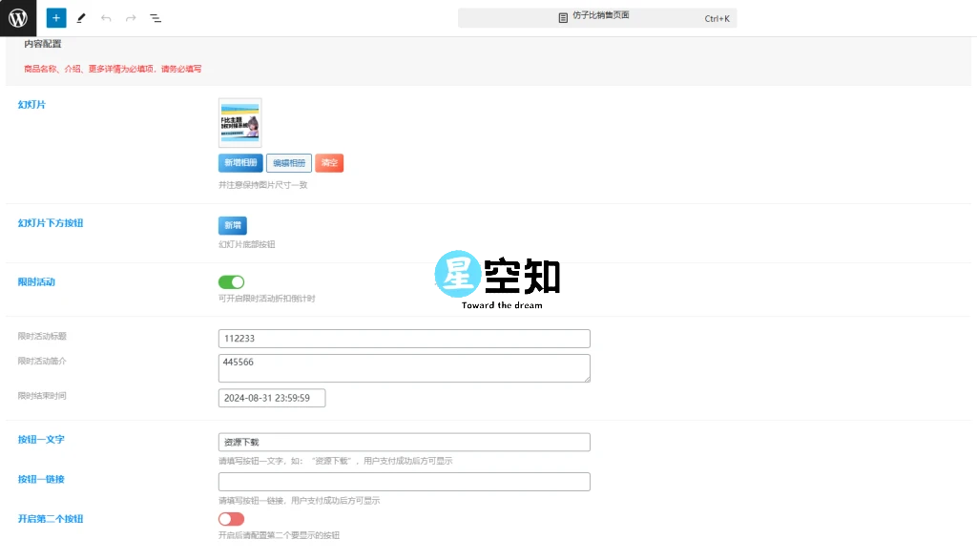
Task: Click the 编辑相册 outlined button
Action: pos(288,162)
